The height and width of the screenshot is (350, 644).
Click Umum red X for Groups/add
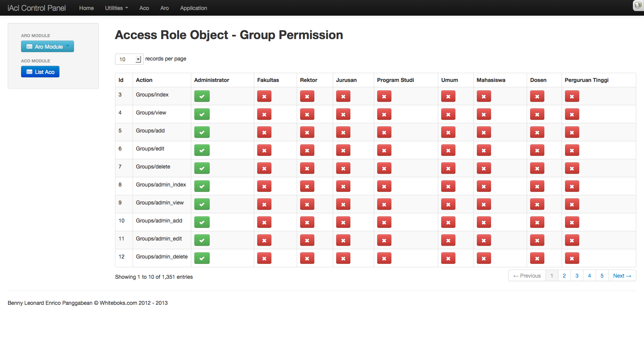(x=448, y=132)
